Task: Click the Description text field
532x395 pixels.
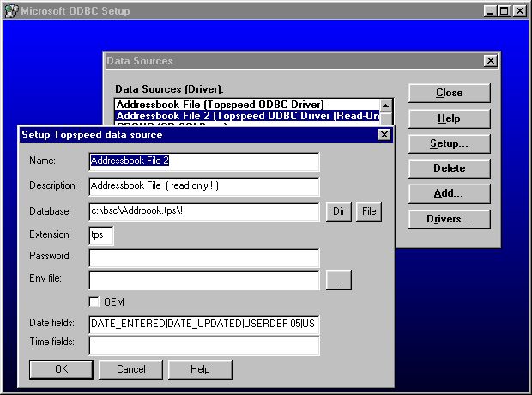Action: click(204, 186)
